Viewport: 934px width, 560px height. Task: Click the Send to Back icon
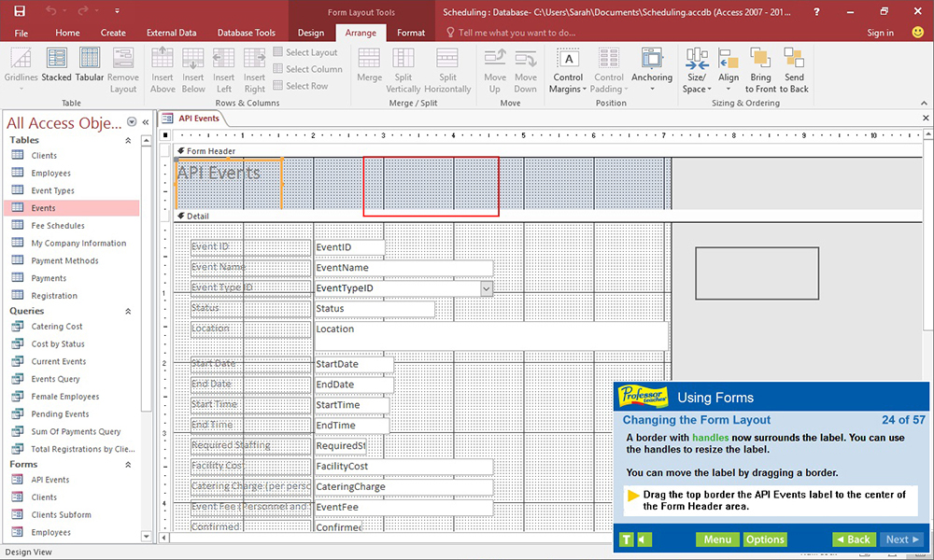pyautogui.click(x=794, y=58)
